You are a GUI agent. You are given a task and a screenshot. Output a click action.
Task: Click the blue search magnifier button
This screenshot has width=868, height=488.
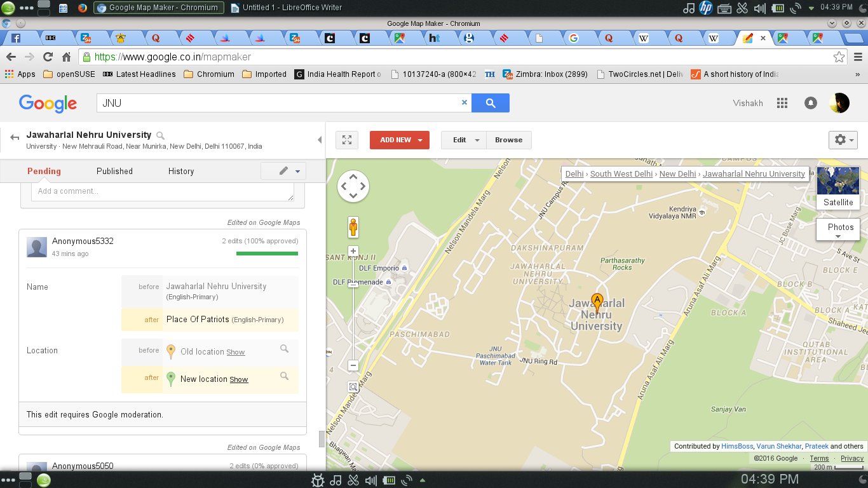[x=491, y=103]
